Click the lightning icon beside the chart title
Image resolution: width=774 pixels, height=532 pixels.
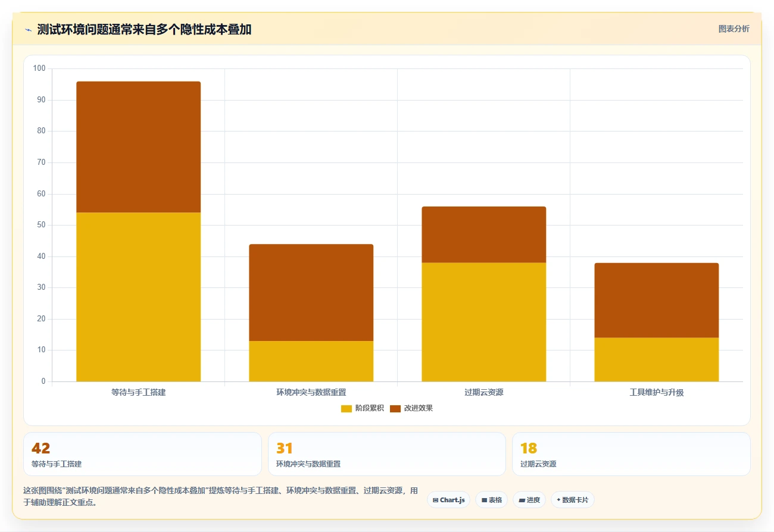(28, 30)
